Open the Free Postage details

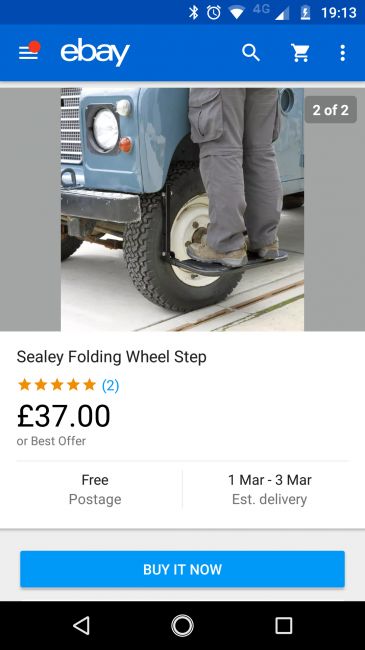click(95, 489)
